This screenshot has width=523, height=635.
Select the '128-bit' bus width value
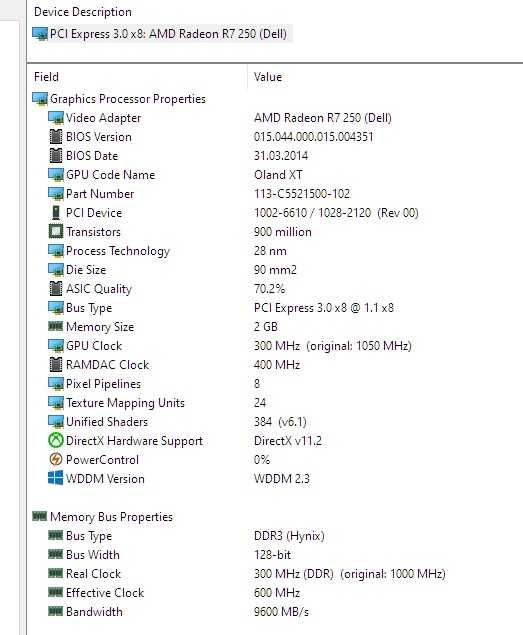272,555
